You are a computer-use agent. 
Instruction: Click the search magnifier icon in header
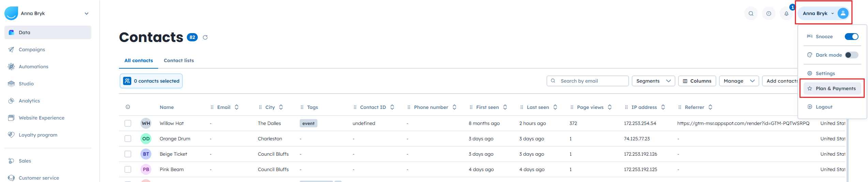[751, 14]
